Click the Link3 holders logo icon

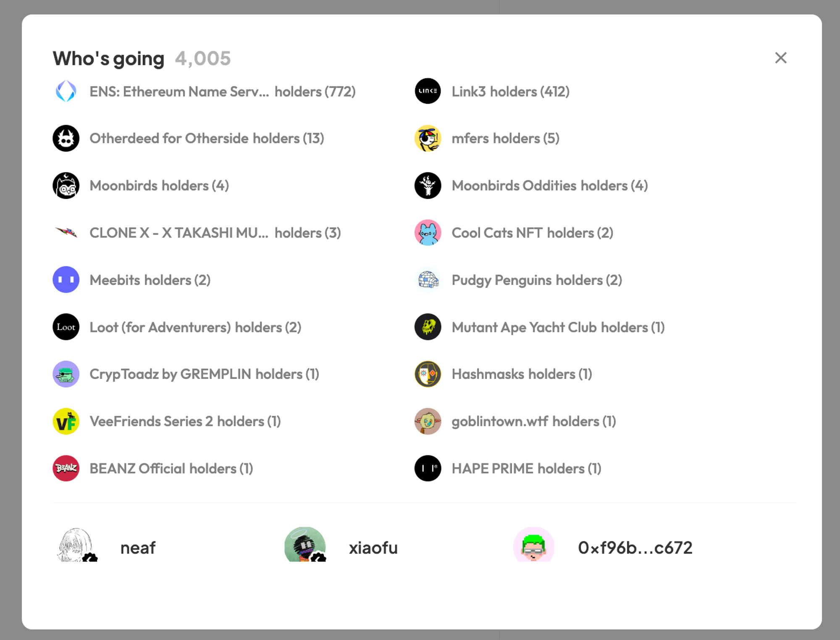pyautogui.click(x=428, y=91)
